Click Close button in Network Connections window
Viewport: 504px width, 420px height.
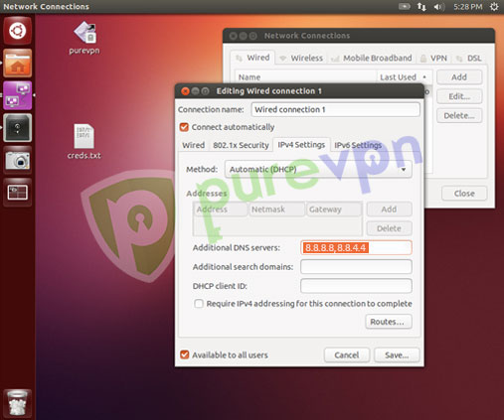pos(464,194)
